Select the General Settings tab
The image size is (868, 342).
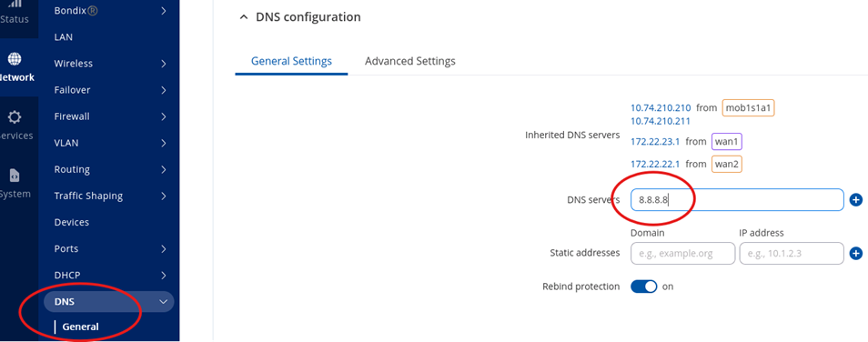(x=292, y=61)
